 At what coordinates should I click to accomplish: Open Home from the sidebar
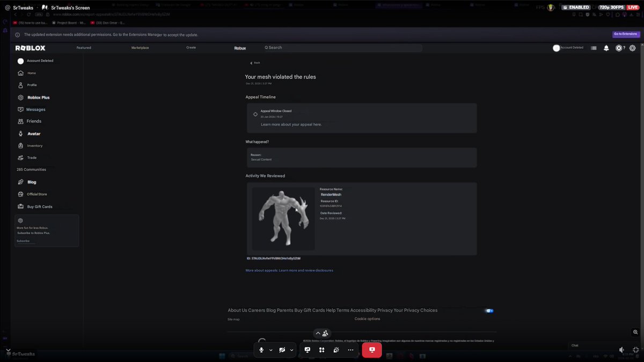[x=27, y=73]
